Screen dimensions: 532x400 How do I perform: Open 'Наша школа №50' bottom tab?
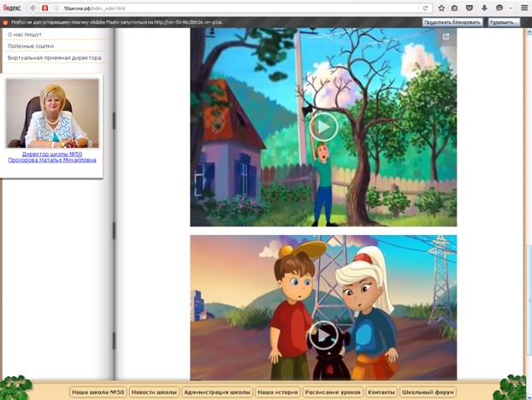click(x=98, y=392)
